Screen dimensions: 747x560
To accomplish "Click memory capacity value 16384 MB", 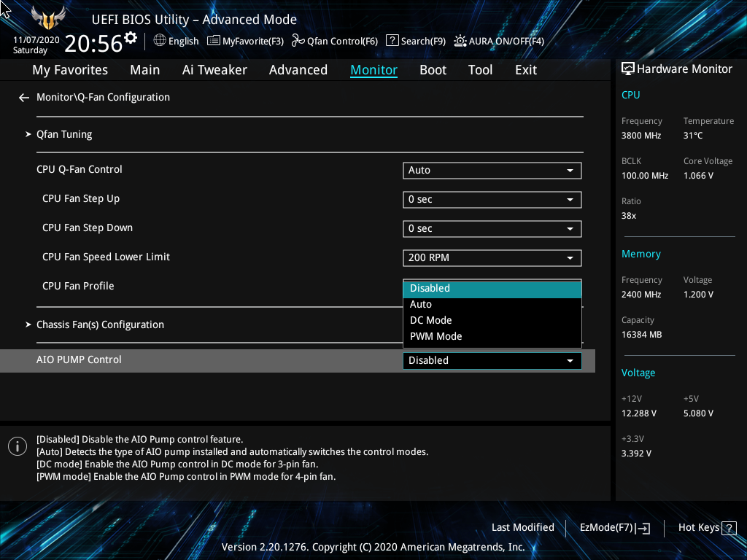I will point(642,335).
